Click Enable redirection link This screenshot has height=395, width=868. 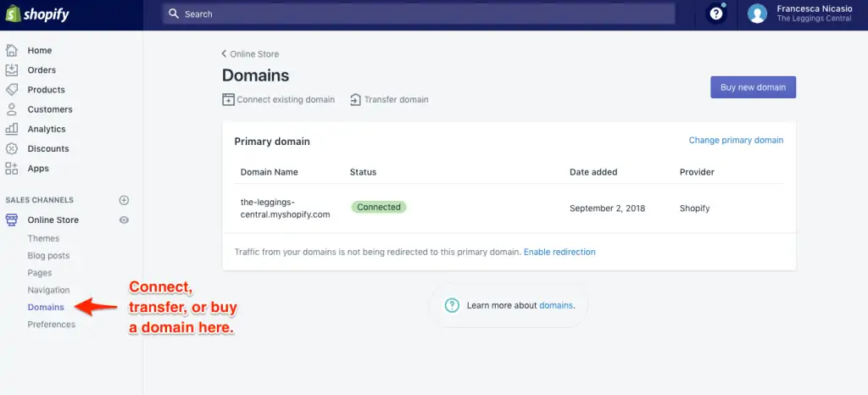559,252
